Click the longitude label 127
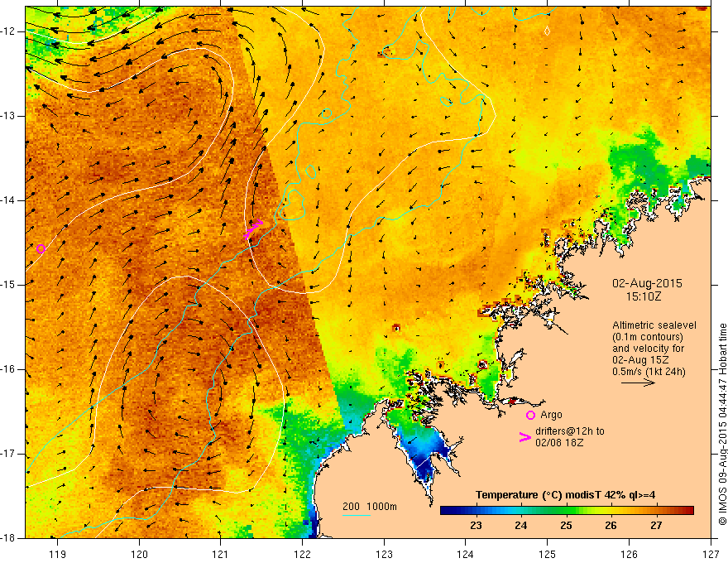This screenshot has width=728, height=563. 711,554
